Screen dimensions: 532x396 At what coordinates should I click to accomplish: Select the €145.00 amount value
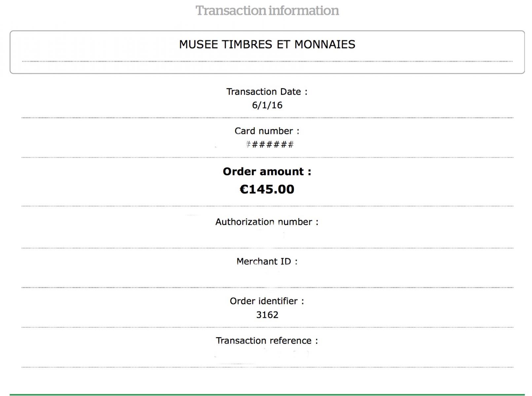(267, 189)
